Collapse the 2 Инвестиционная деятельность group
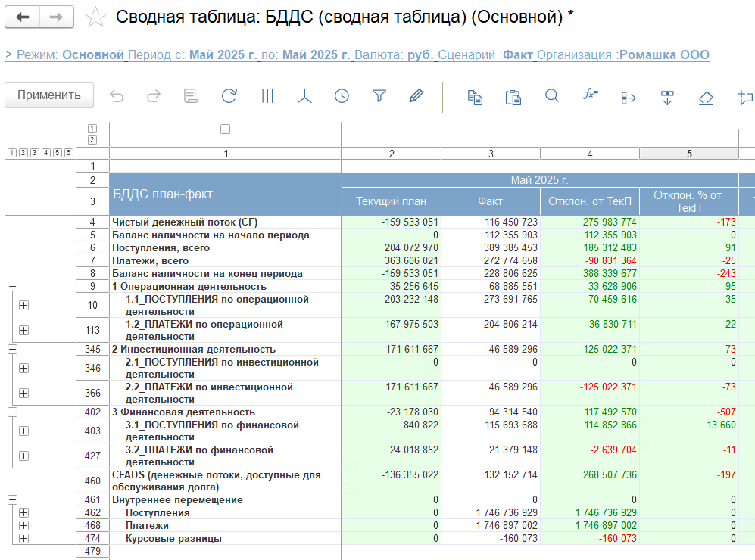The width and height of the screenshot is (755, 560). pos(12,350)
